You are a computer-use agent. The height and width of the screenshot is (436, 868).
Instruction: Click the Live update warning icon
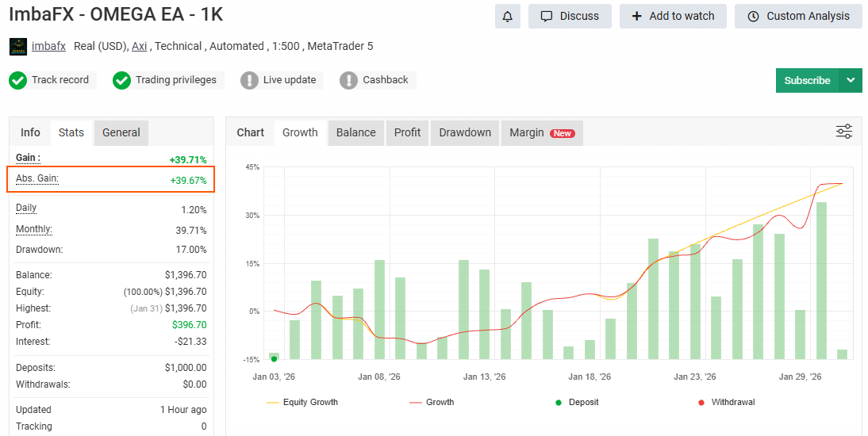click(x=250, y=80)
